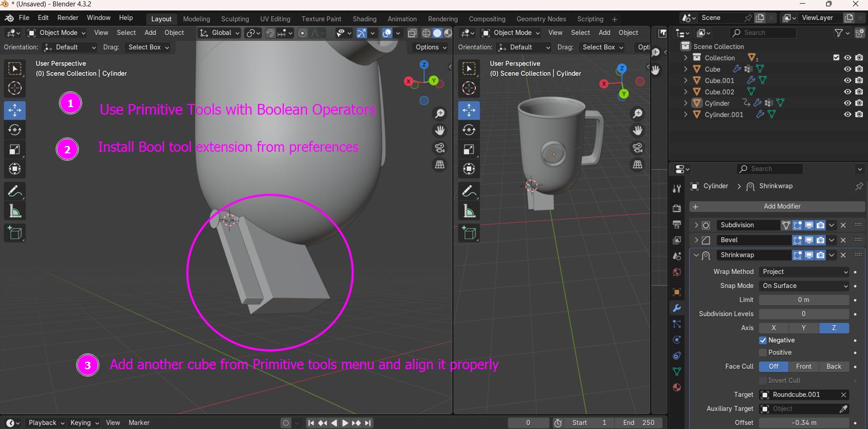The height and width of the screenshot is (429, 868).
Task: Uncheck the Collection exclude checkbox
Action: pos(836,58)
